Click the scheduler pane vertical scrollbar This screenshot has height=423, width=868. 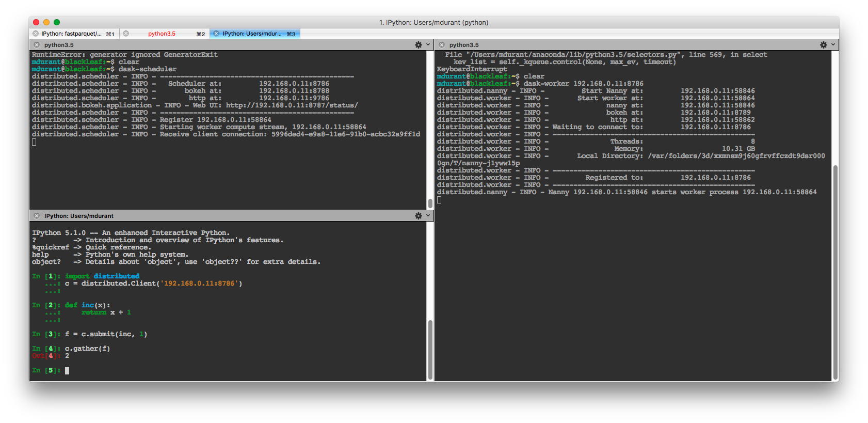pyautogui.click(x=430, y=202)
